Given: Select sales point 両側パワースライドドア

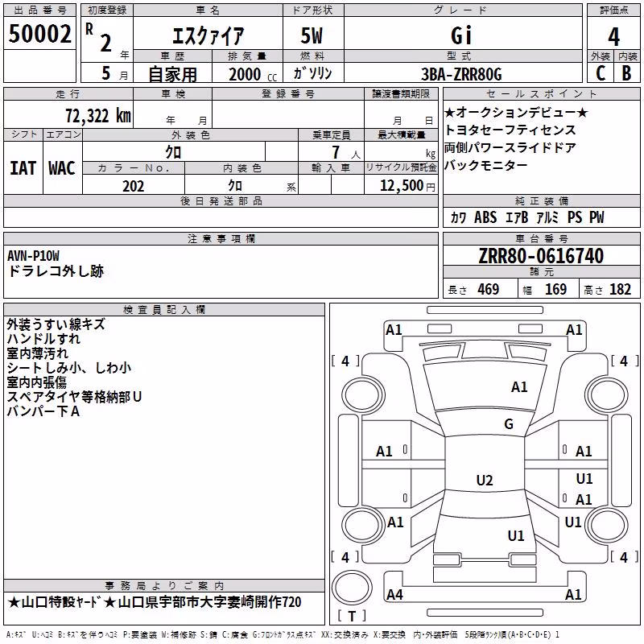Looking at the screenshot, I should click(510, 147).
